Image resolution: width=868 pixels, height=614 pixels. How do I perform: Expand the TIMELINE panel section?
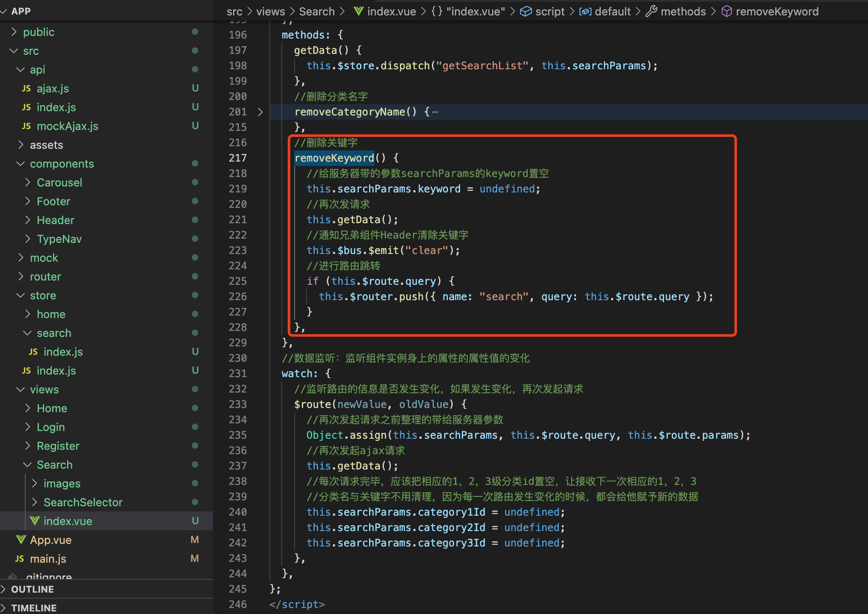click(x=34, y=608)
